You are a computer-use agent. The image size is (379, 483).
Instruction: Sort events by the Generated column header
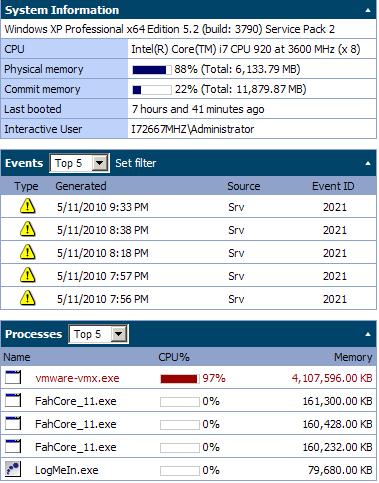tap(81, 186)
